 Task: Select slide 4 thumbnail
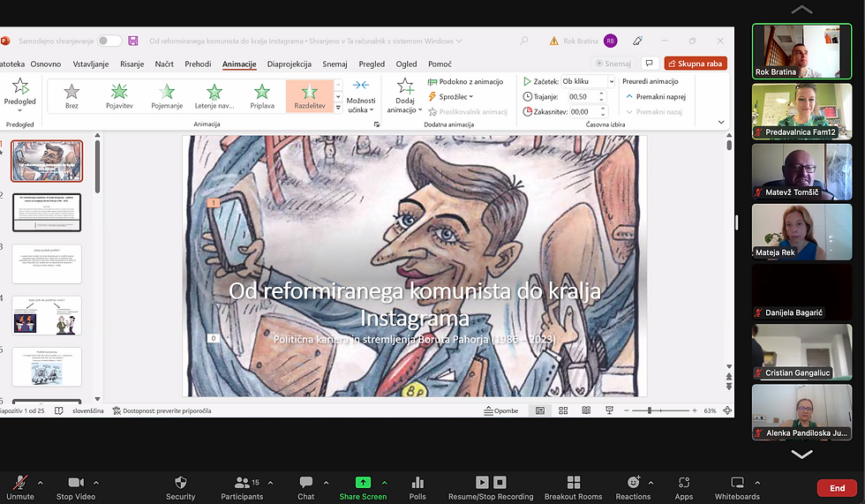click(47, 315)
